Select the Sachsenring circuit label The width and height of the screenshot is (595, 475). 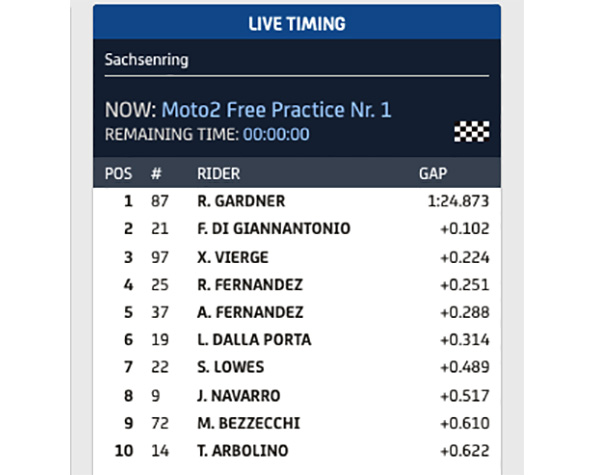pos(146,60)
